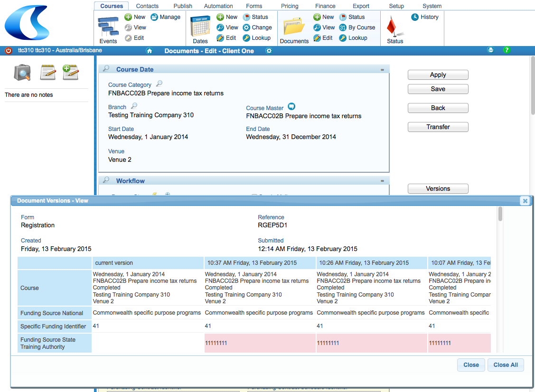Viewport: 535px width, 392px height.
Task: Open the Publish tab
Action: tap(183, 6)
